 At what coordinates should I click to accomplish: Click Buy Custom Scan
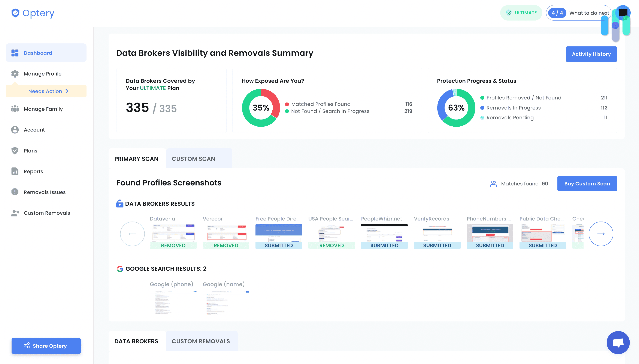tap(587, 183)
